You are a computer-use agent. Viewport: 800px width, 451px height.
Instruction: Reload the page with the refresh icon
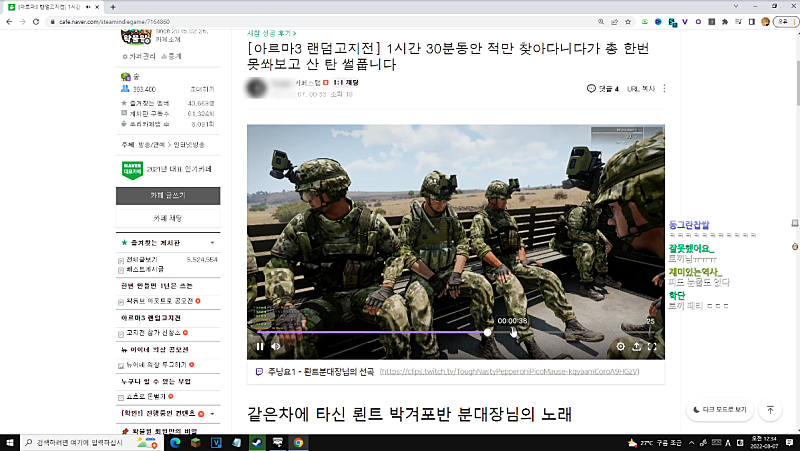pyautogui.click(x=36, y=21)
